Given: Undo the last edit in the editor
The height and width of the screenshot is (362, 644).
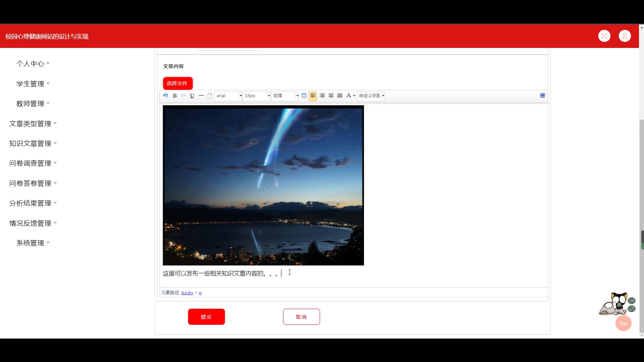Looking at the screenshot, I should (x=166, y=96).
